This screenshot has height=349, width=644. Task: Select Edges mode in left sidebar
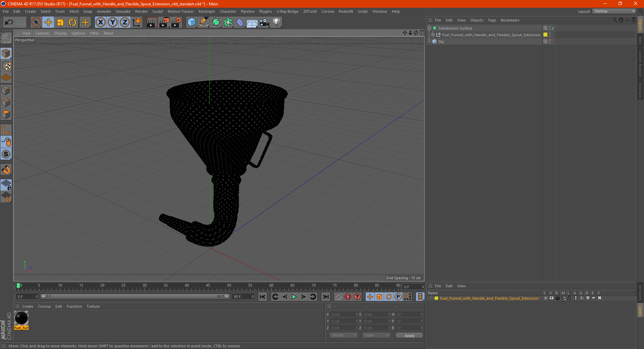[6, 102]
